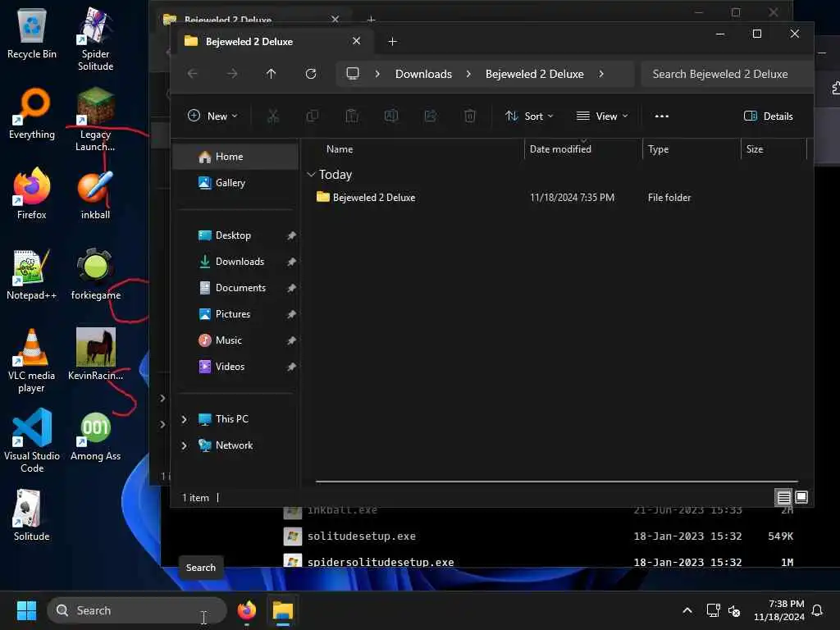The width and height of the screenshot is (840, 630).
Task: Select Everything desktop shortcut
Action: coord(32,114)
